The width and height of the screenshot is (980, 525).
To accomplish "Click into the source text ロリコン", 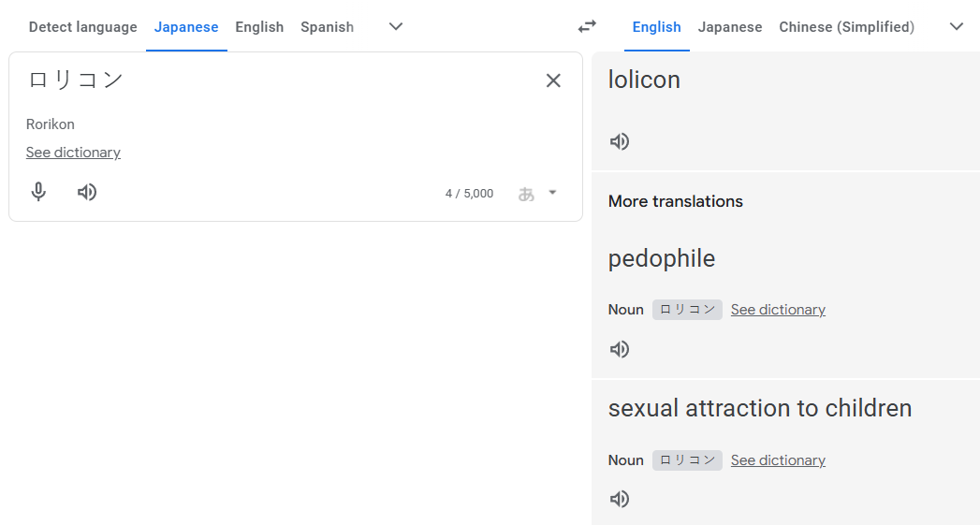I will tap(75, 80).
